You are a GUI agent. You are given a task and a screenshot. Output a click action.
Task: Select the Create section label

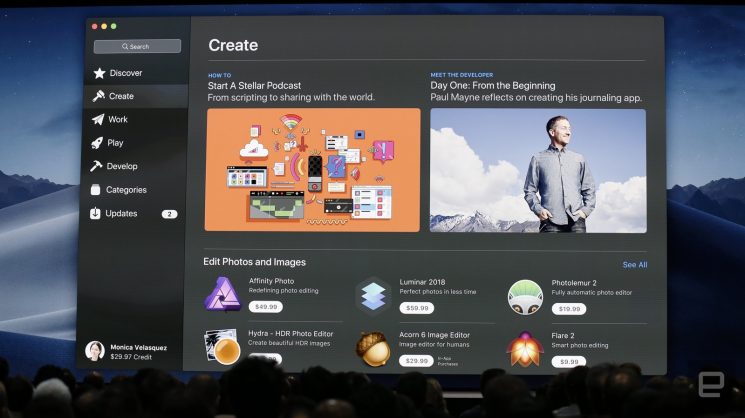pos(121,96)
